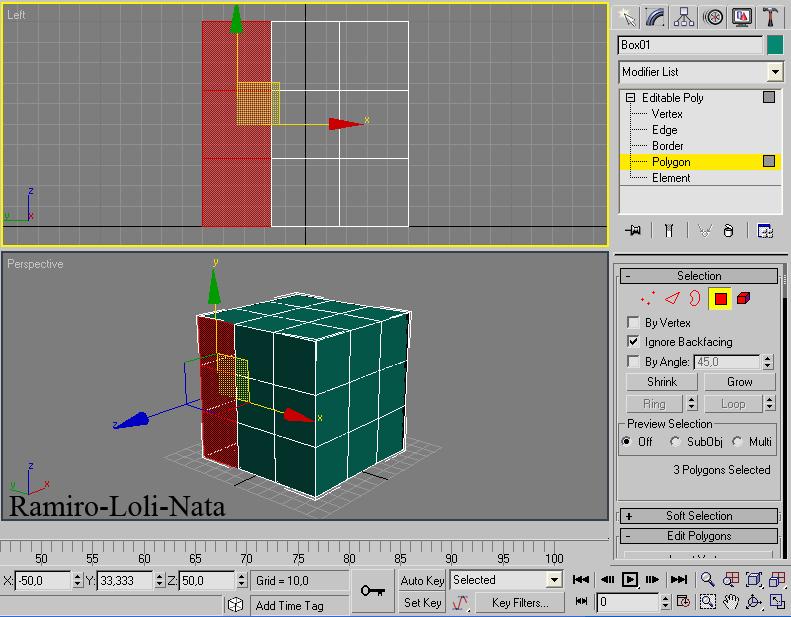Image resolution: width=791 pixels, height=617 pixels.
Task: Choose the Vertex selection icon
Action: click(x=647, y=299)
